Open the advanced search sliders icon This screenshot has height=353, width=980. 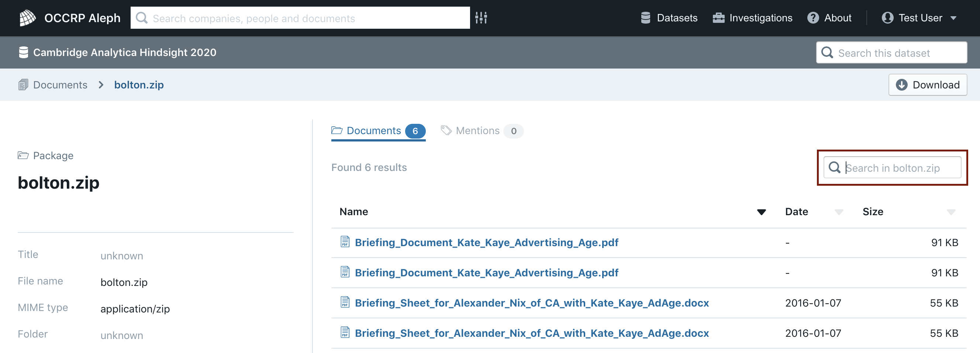pyautogui.click(x=481, y=17)
